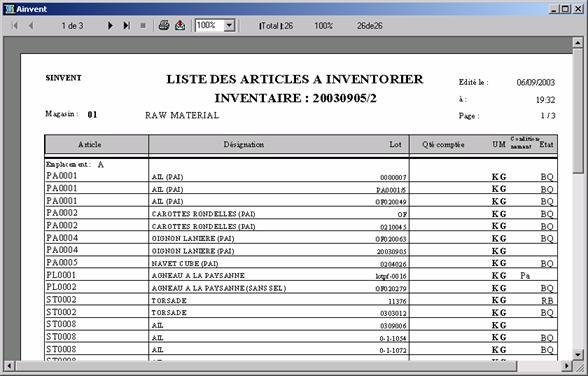Export the report to file
The width and height of the screenshot is (588, 376).
180,25
